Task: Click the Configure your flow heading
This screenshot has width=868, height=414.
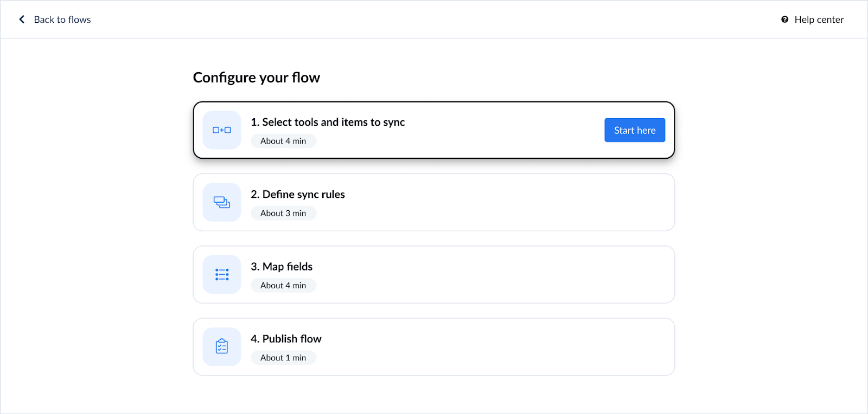Action: pyautogui.click(x=257, y=77)
